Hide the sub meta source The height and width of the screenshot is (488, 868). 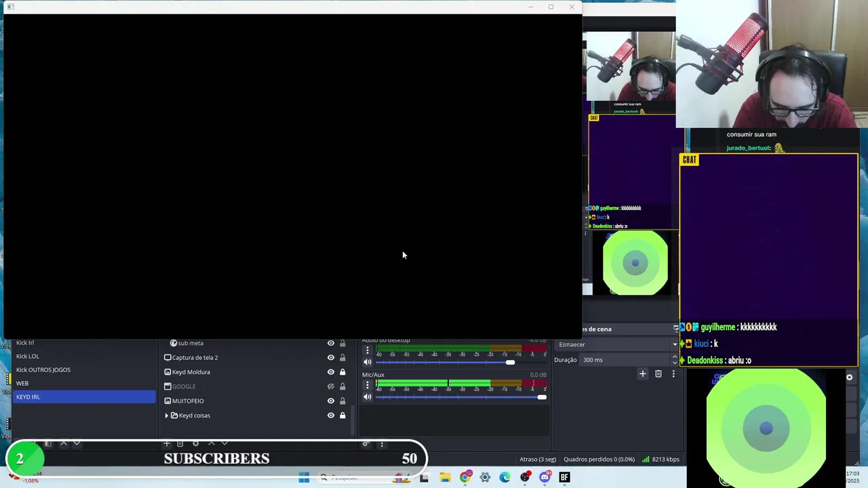pyautogui.click(x=331, y=343)
